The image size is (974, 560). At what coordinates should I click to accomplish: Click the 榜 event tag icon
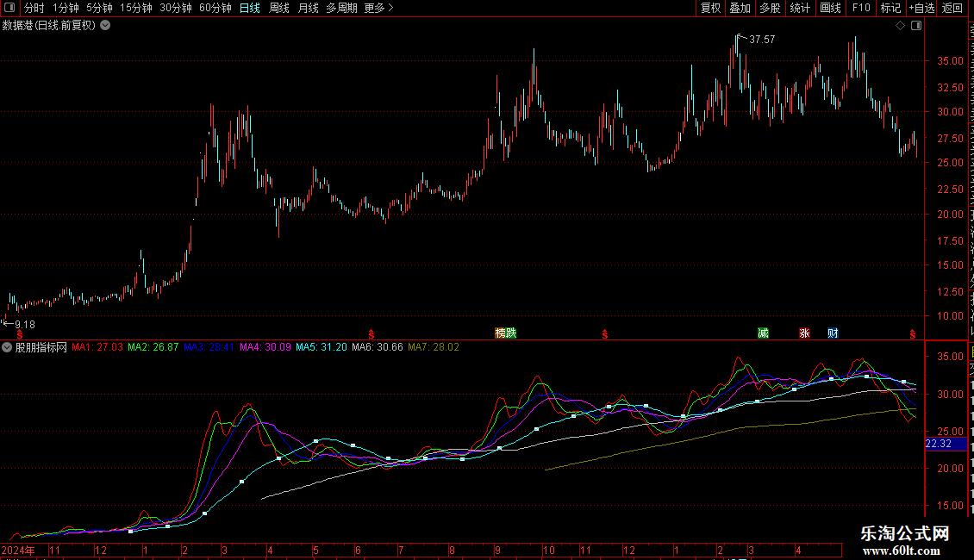(500, 333)
